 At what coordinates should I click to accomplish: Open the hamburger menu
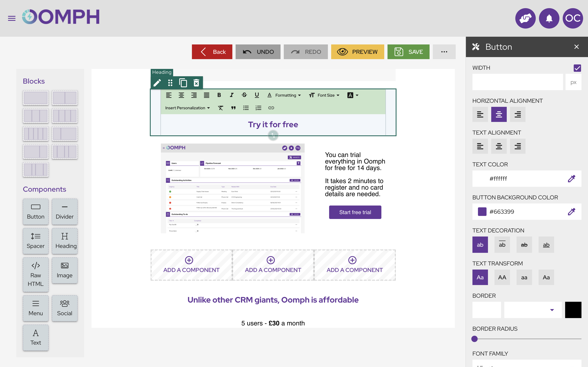tap(11, 18)
